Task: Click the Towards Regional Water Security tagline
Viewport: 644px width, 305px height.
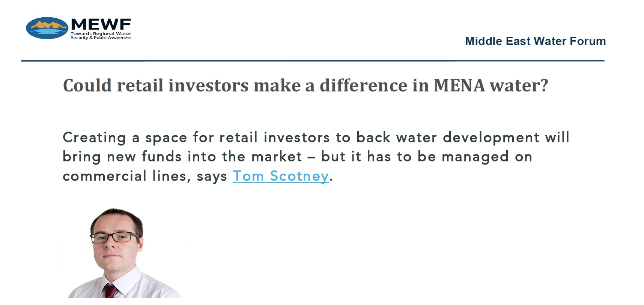Action: tap(101, 36)
